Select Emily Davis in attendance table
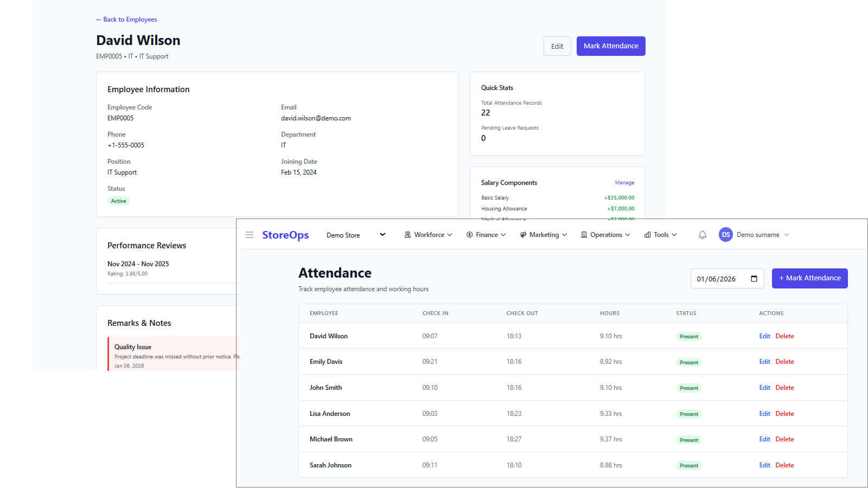 pos(326,362)
